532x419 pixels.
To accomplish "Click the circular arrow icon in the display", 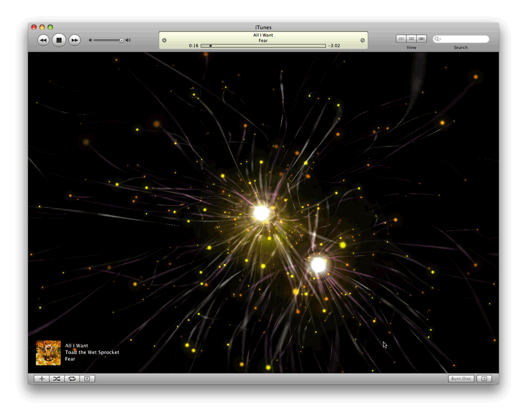I will [362, 40].
